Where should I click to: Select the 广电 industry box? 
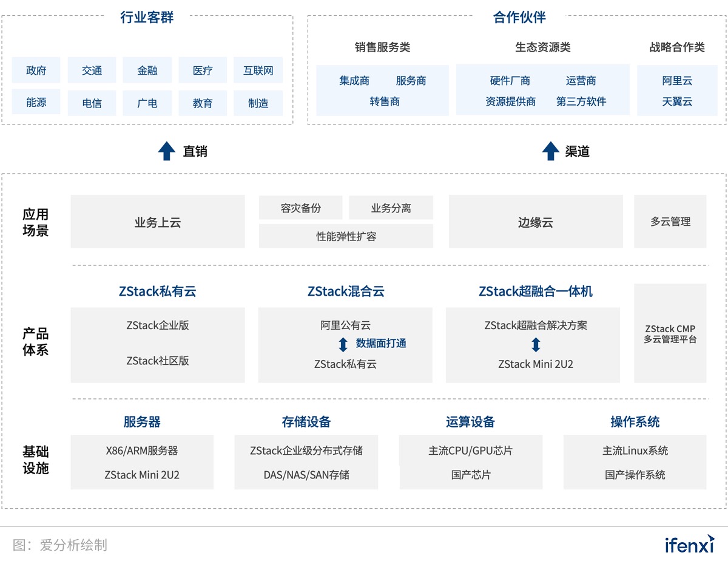tap(147, 103)
